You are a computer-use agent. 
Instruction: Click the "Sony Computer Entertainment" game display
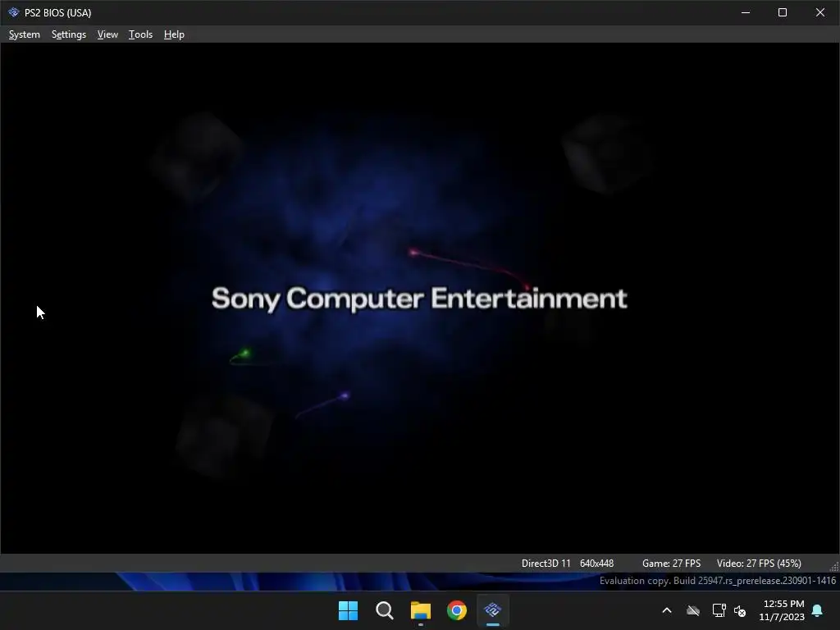click(419, 299)
